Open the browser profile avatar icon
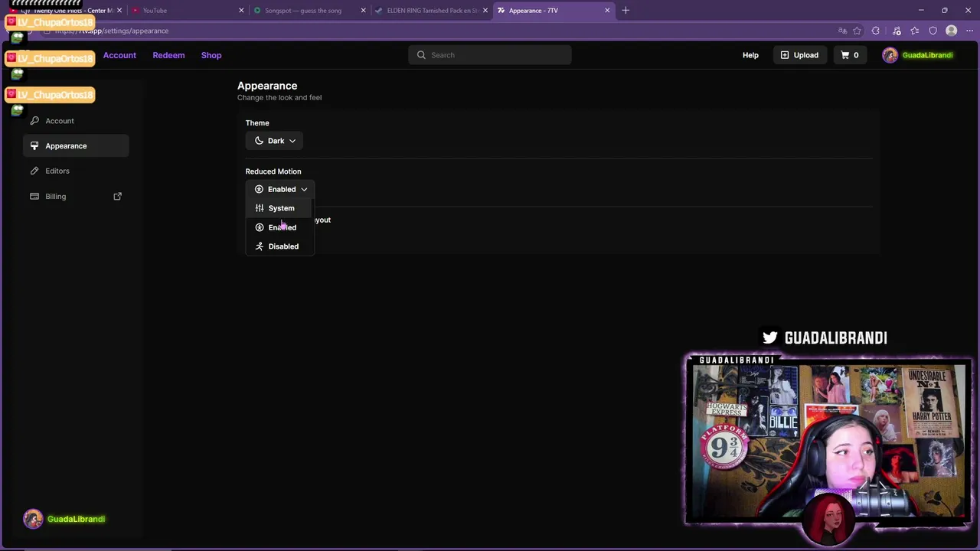 pyautogui.click(x=952, y=31)
